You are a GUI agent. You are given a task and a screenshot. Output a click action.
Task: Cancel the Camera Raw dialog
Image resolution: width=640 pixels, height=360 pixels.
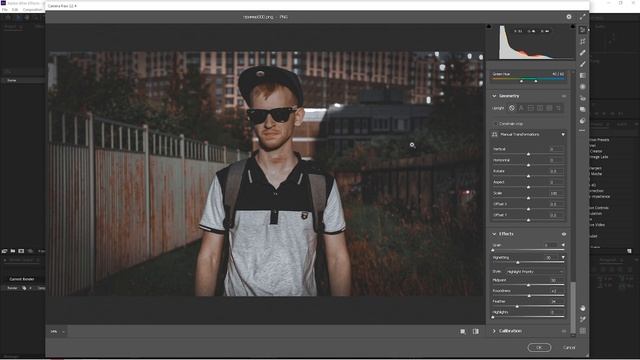click(569, 347)
